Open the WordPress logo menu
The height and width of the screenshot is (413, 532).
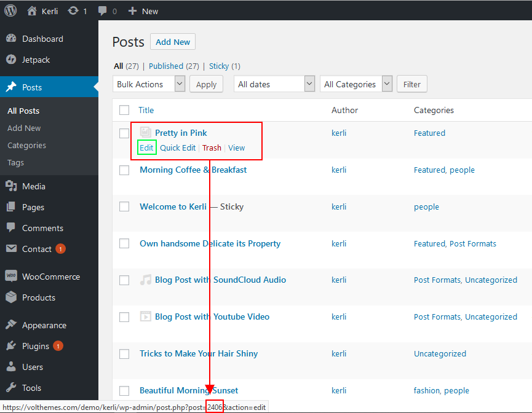(10, 11)
